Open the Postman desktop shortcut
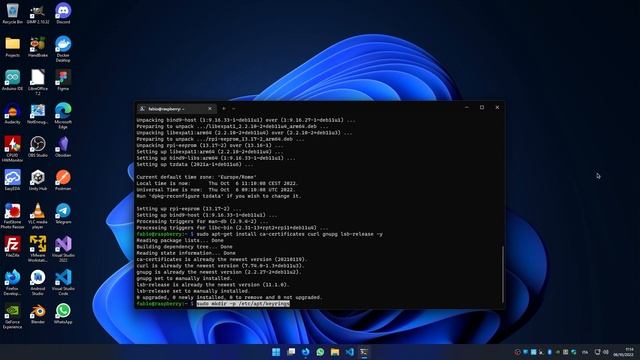Image resolution: width=640 pixels, height=360 pixels. pos(63,180)
